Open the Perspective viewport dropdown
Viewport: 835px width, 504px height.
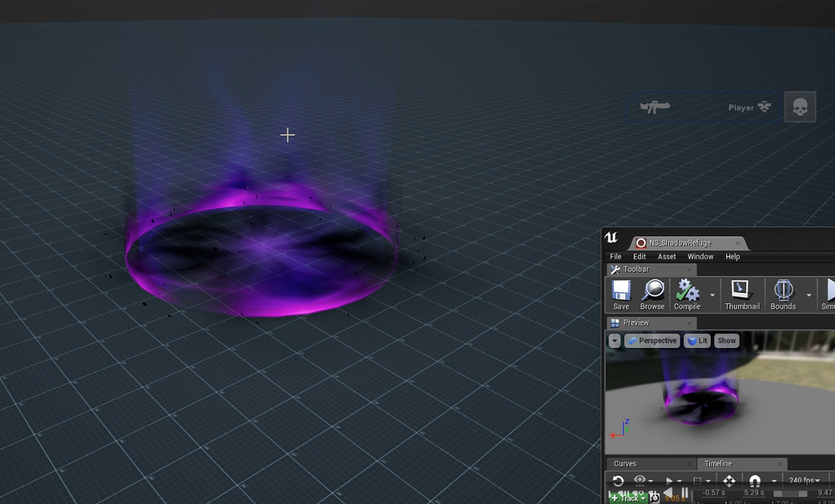[652, 340]
